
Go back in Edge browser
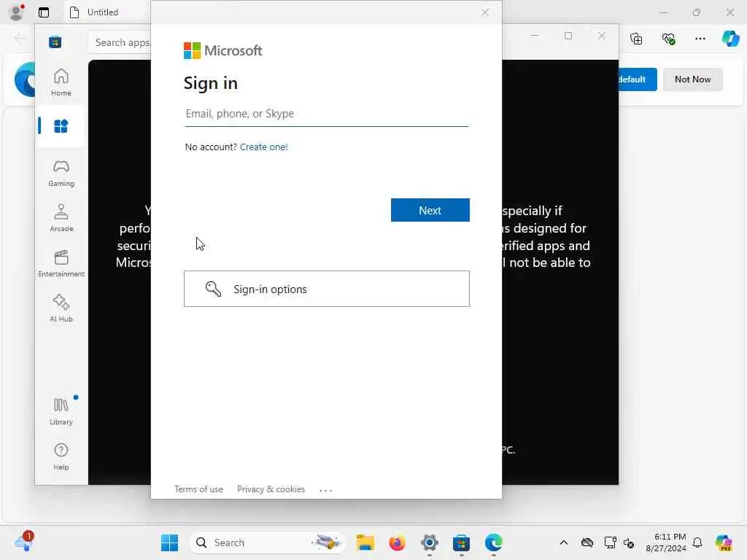click(20, 38)
